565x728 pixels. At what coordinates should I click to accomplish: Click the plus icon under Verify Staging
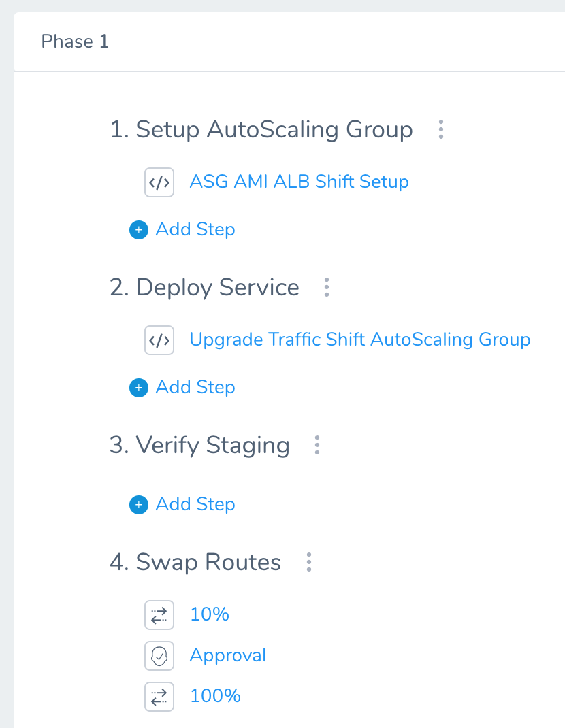(138, 505)
